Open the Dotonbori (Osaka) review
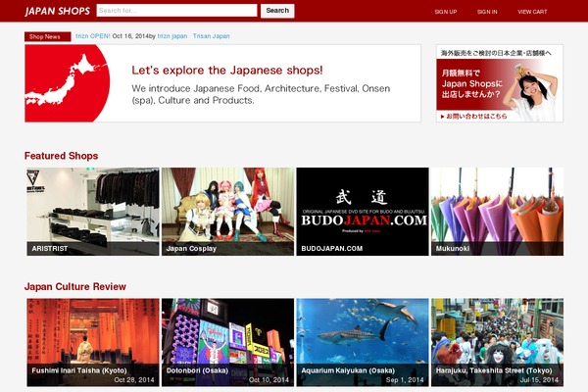 tap(227, 342)
